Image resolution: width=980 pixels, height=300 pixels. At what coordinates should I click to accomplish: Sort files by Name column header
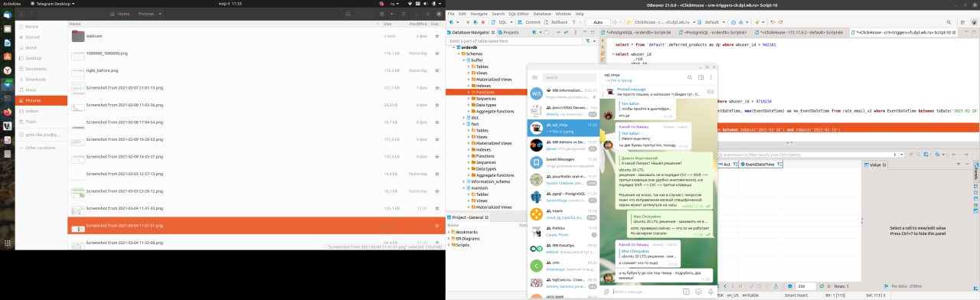tap(74, 24)
